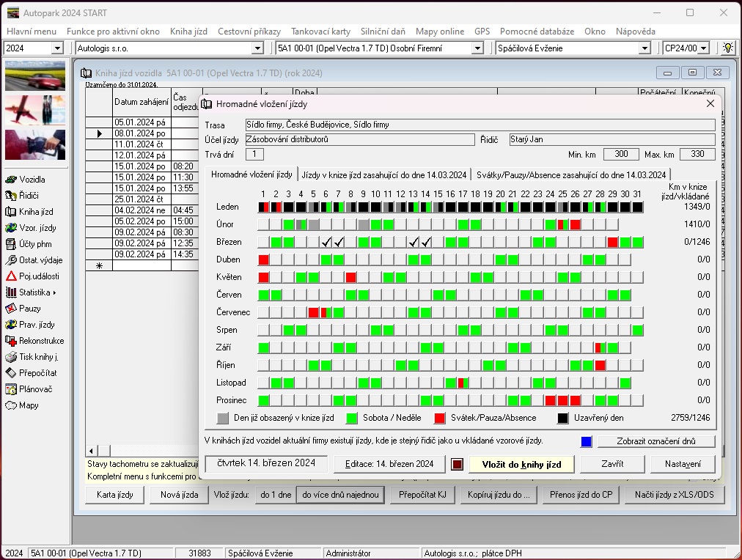Viewport: 742px width, 560px height.
Task: Toggle the checked day 13 in Březen
Action: pyautogui.click(x=413, y=242)
